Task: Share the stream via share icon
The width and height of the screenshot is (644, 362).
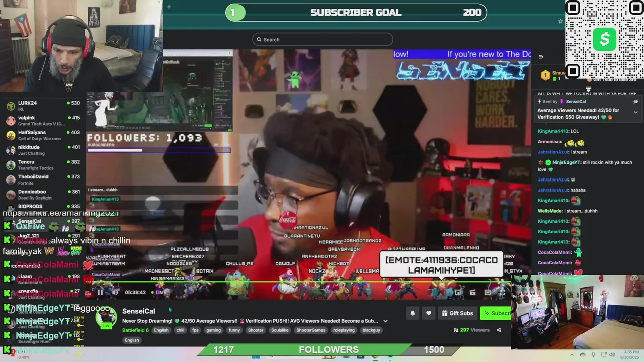Action: pyautogui.click(x=499, y=330)
